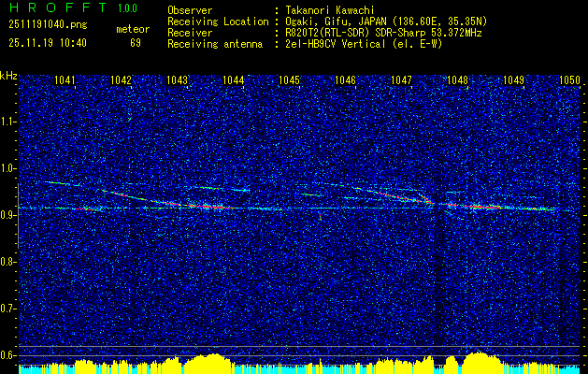
Task: Click the 1044 time marker
Action: click(x=234, y=79)
